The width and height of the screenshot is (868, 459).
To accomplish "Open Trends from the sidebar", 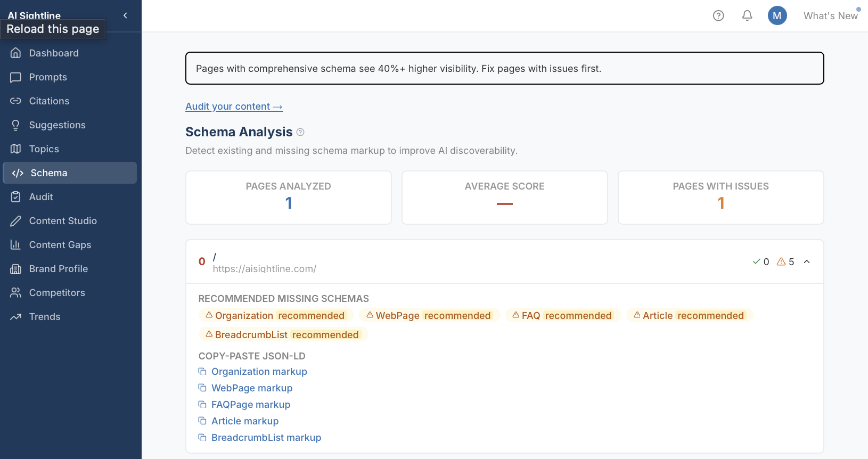I will tap(45, 317).
